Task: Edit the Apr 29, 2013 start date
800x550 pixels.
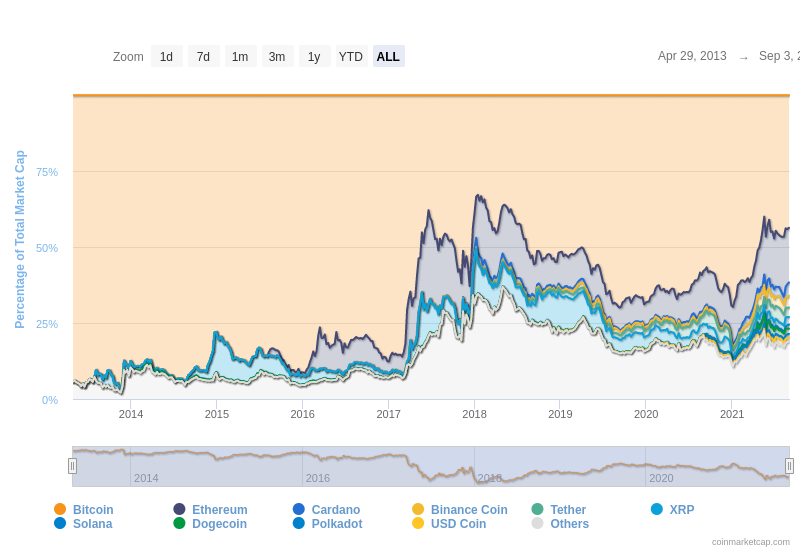Action: (692, 56)
